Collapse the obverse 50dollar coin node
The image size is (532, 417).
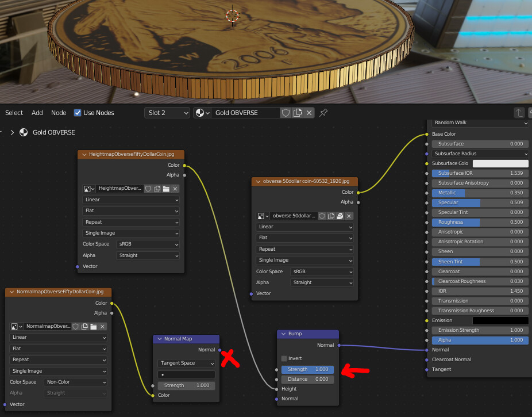pos(258,181)
